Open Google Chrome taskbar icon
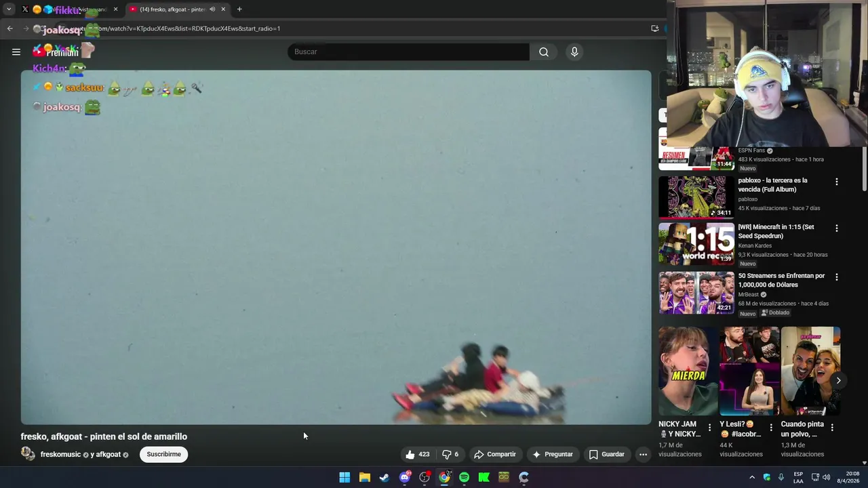This screenshot has height=488, width=868. (x=444, y=477)
